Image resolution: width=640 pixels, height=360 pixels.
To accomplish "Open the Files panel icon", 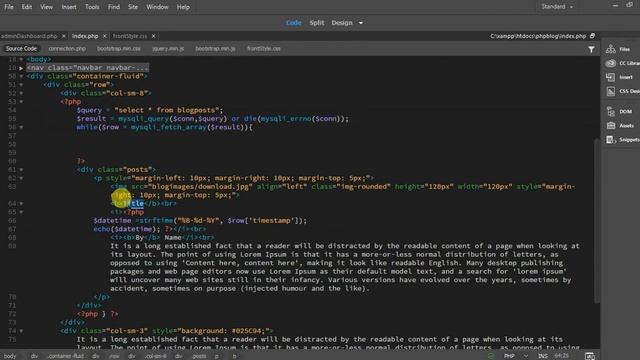I will (611, 49).
